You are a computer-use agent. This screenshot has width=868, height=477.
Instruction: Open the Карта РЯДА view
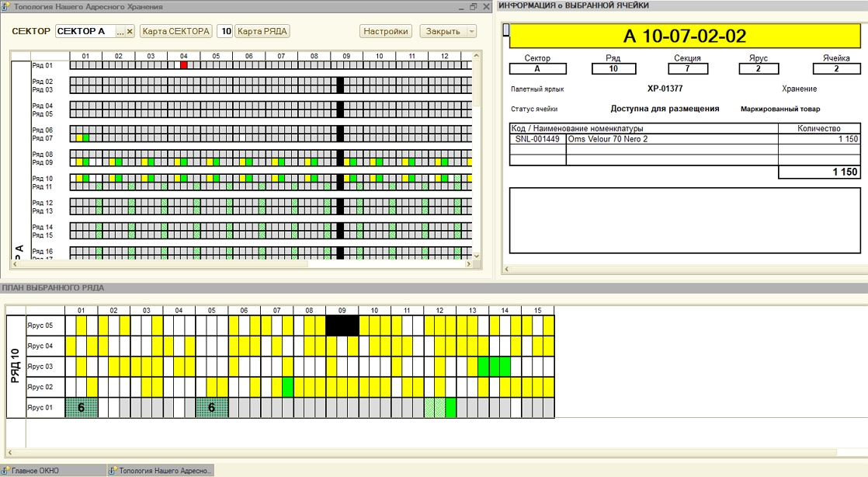coord(262,32)
